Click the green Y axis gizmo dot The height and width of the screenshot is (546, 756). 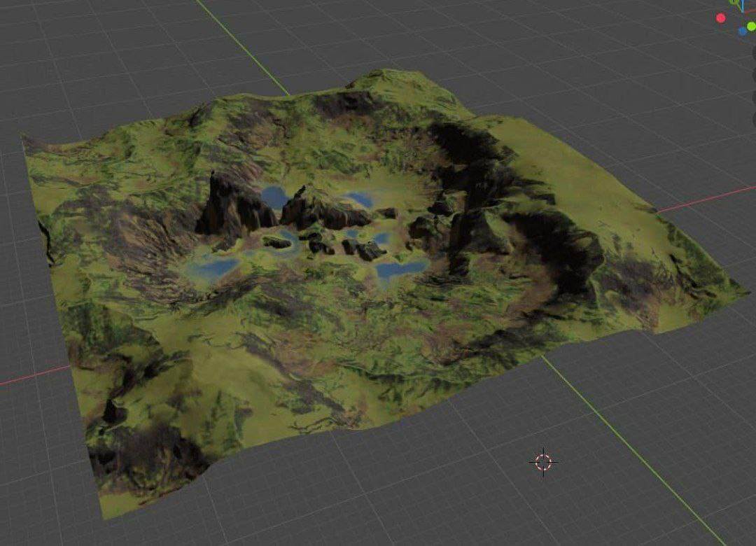pyautogui.click(x=752, y=26)
